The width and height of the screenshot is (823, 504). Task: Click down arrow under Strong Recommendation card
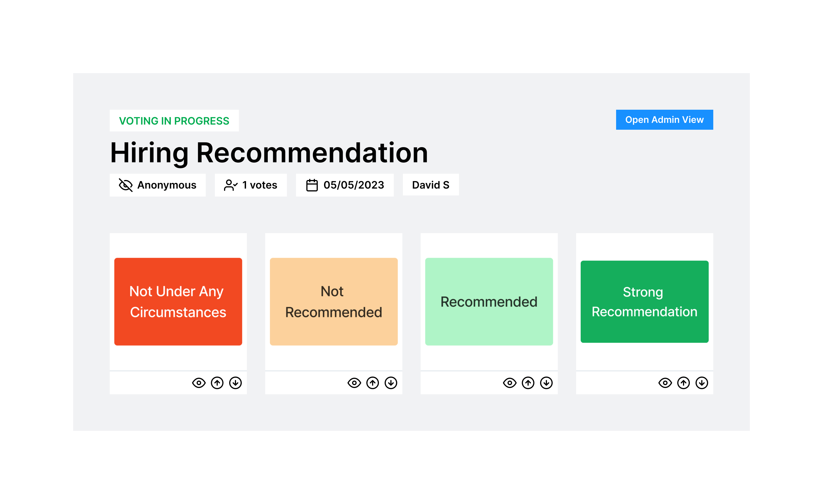click(x=702, y=383)
